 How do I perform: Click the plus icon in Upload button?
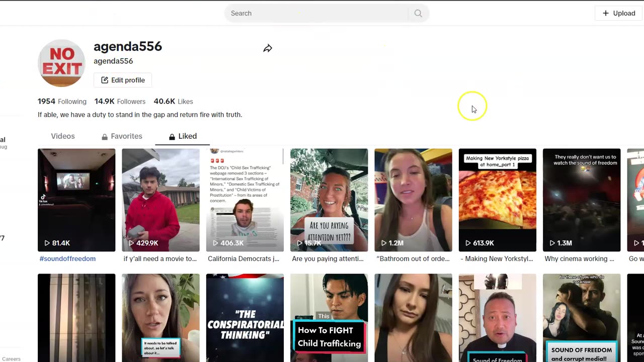pos(606,13)
